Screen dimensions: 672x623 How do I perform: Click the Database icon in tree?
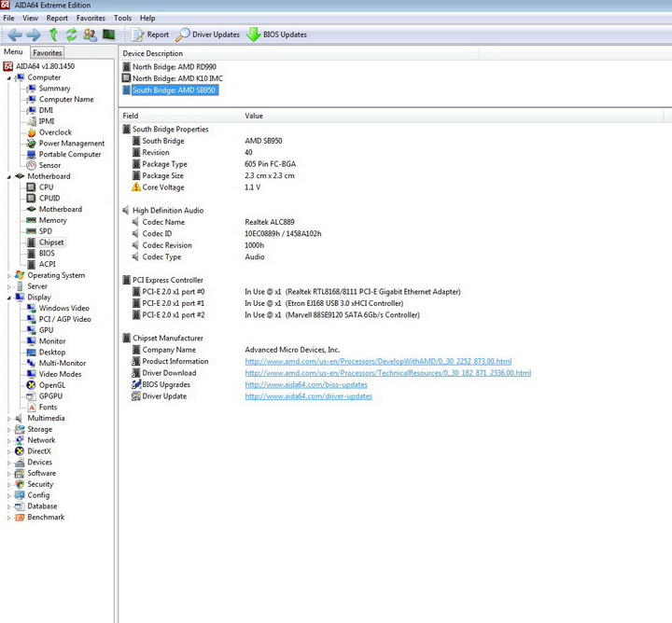tap(20, 506)
